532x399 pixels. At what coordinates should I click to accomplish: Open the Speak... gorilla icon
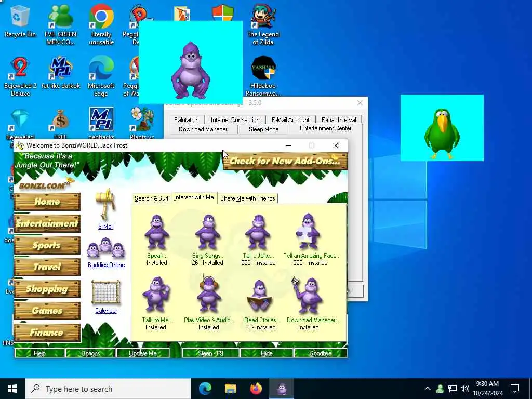click(x=156, y=232)
